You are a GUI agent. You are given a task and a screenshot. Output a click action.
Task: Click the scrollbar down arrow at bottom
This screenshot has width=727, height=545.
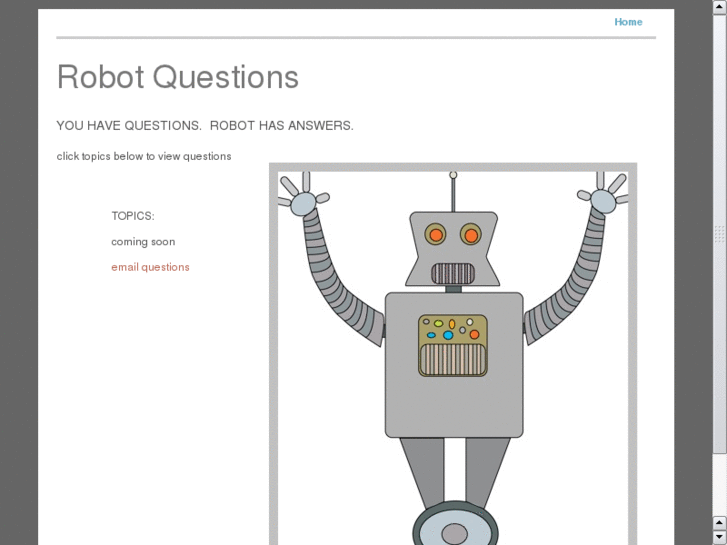coord(719,537)
